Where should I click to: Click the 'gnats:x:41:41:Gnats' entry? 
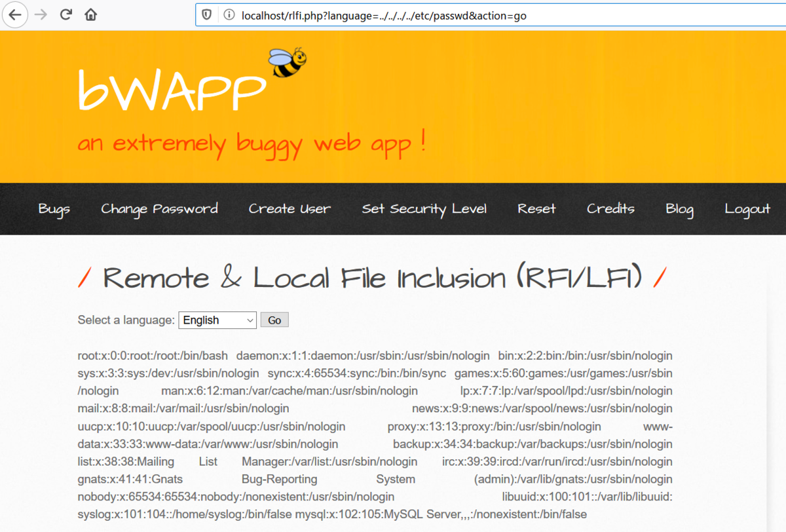point(375,480)
